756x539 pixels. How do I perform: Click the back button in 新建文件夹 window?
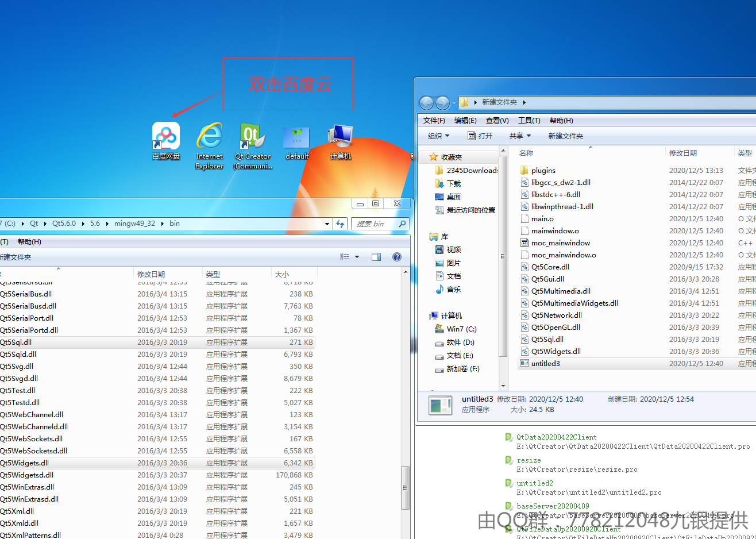(x=426, y=103)
